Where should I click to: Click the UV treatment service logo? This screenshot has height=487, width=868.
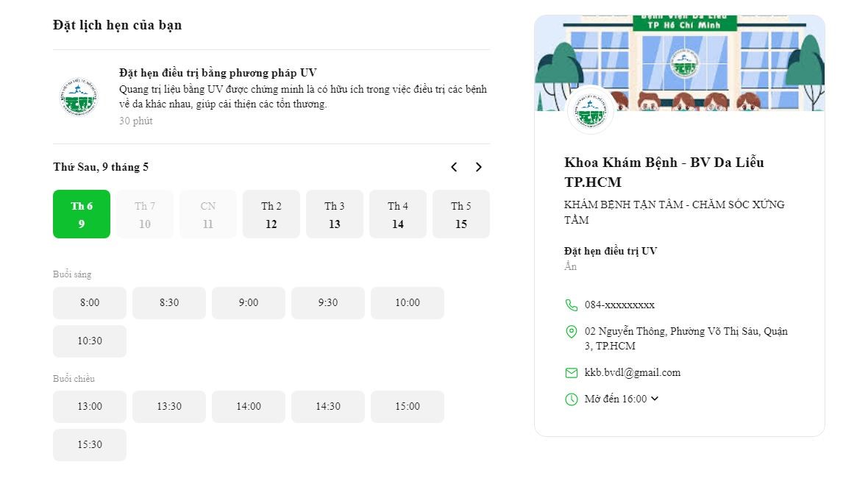(78, 96)
